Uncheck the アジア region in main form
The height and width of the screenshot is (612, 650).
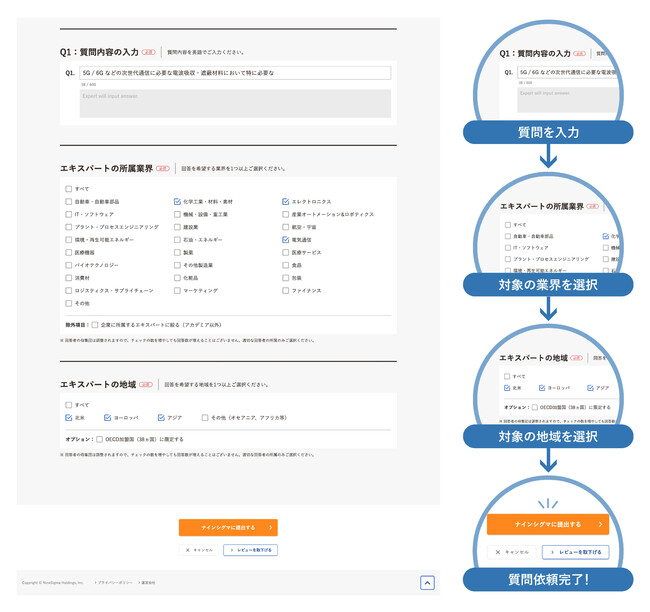click(160, 417)
